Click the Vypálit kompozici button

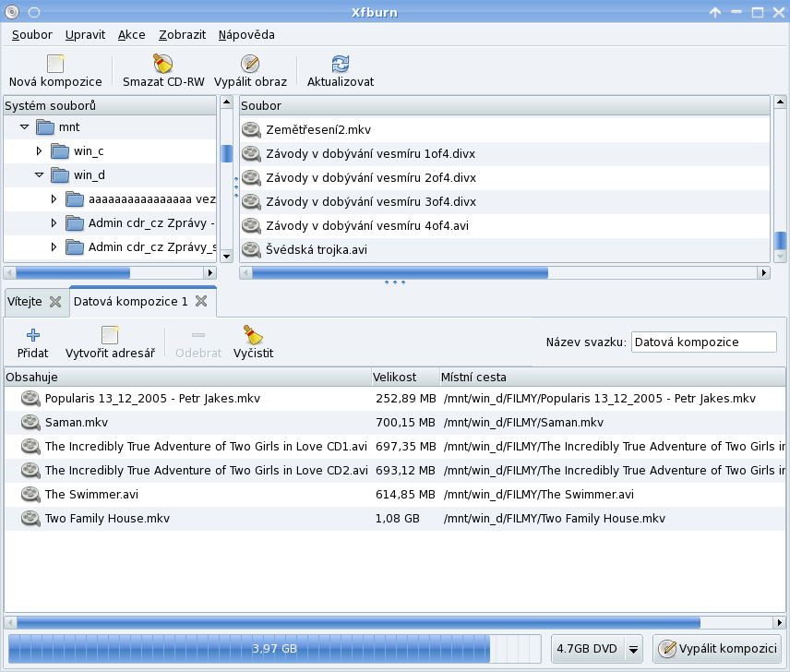click(x=718, y=649)
